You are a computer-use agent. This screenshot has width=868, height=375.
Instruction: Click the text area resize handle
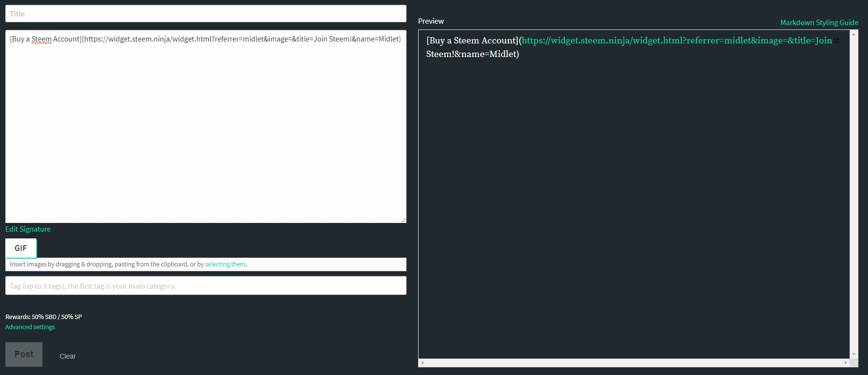pos(404,220)
